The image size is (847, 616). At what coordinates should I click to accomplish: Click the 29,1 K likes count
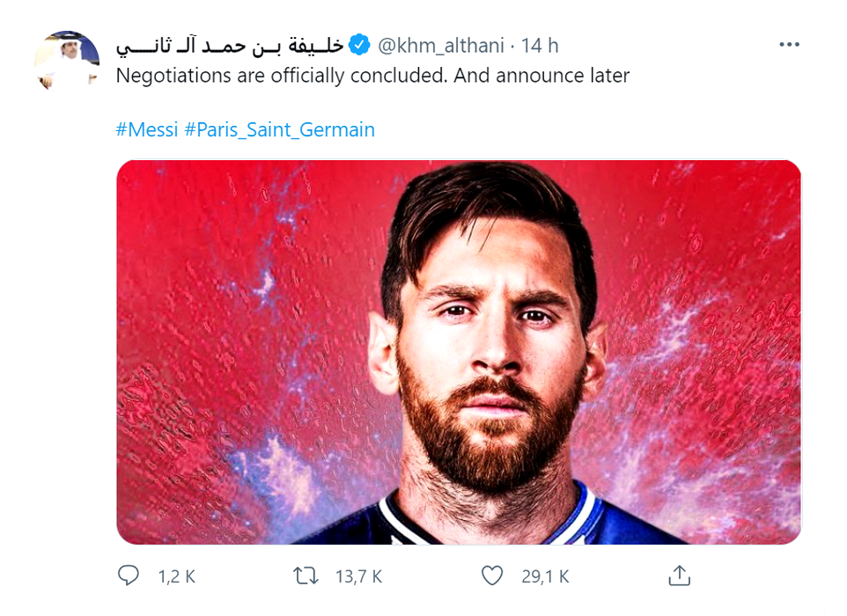pyautogui.click(x=545, y=577)
